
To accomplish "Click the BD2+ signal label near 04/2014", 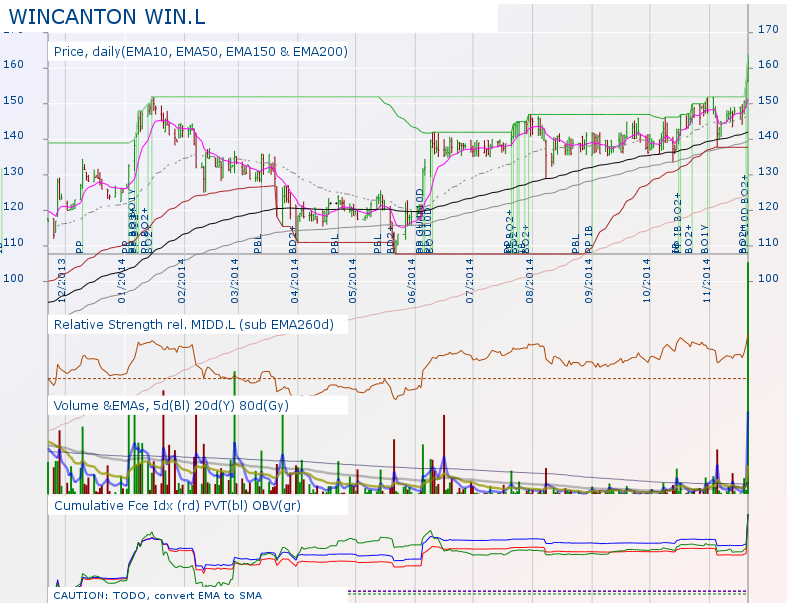I will 293,239.
